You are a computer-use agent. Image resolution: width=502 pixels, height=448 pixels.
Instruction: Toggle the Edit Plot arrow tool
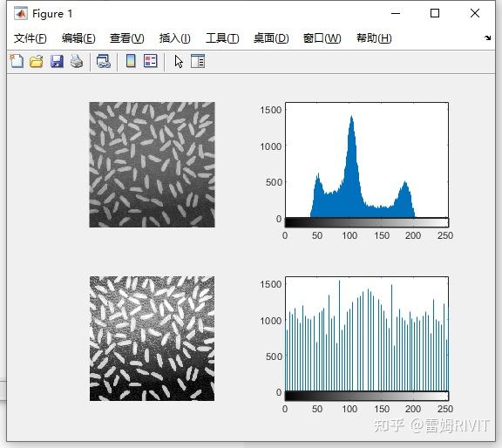[x=179, y=61]
